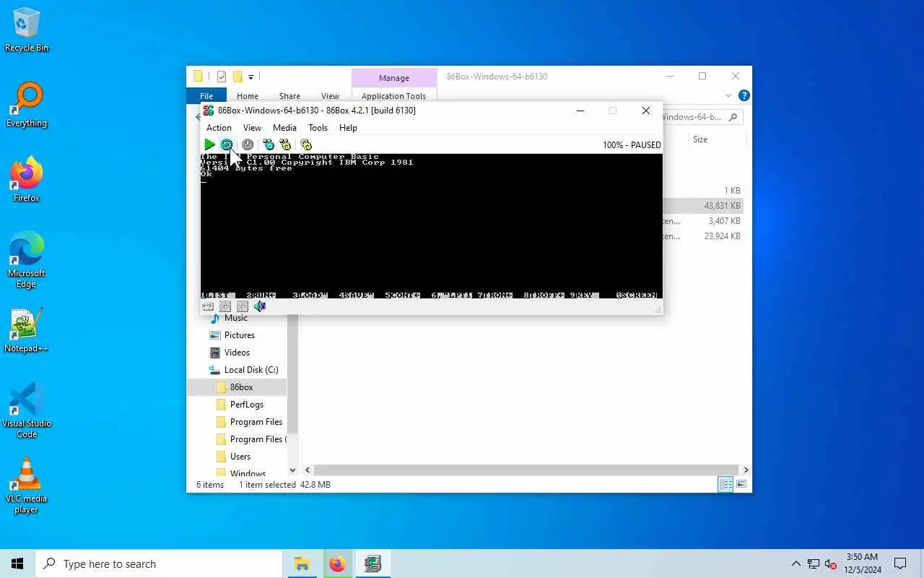
Task: Click navigation pane scroll down arrow
Action: 292,470
